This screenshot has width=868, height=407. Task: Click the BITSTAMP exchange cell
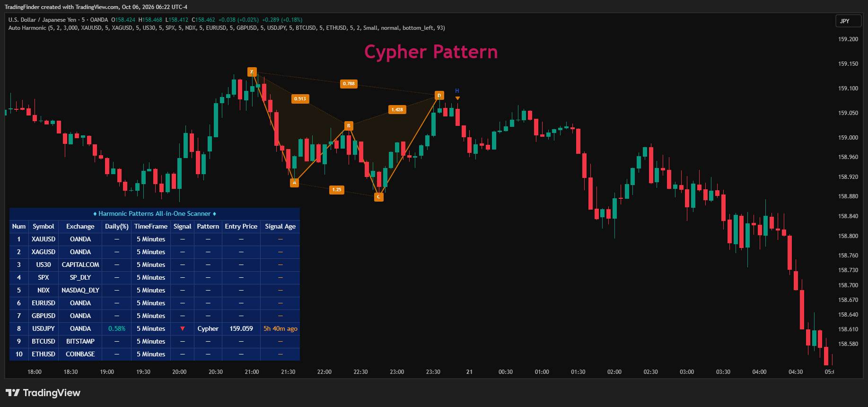pyautogui.click(x=80, y=342)
